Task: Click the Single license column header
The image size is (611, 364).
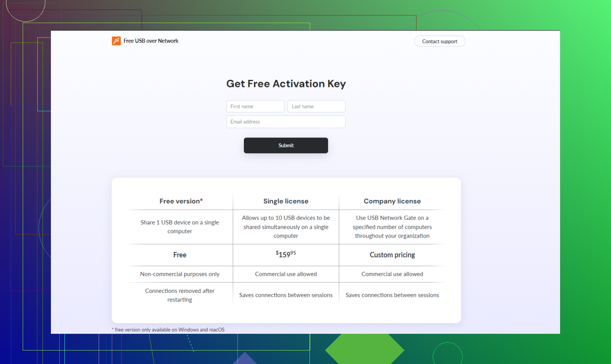Action: (x=286, y=201)
